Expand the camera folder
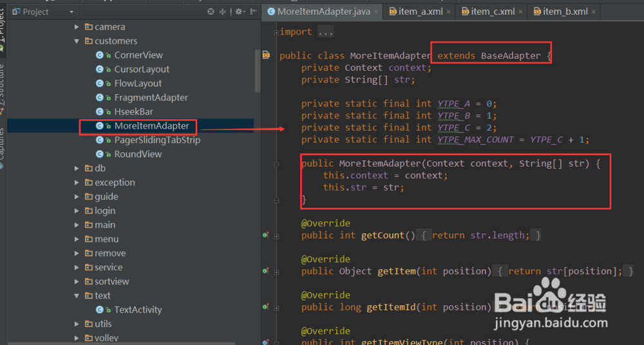Screen dimensions: 644x345 click(x=77, y=26)
